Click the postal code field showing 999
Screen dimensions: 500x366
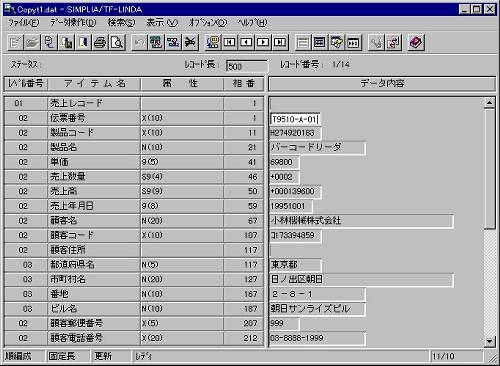tap(284, 323)
